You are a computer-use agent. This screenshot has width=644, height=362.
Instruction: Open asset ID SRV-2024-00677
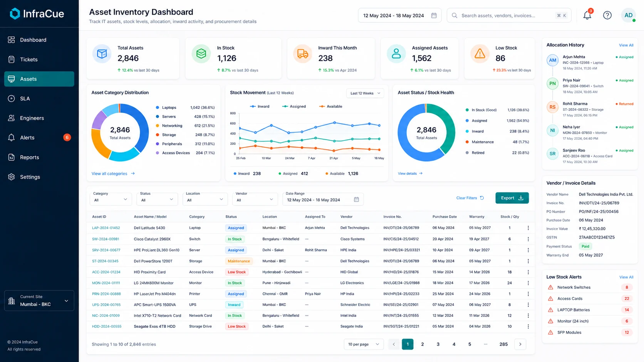[106, 250]
